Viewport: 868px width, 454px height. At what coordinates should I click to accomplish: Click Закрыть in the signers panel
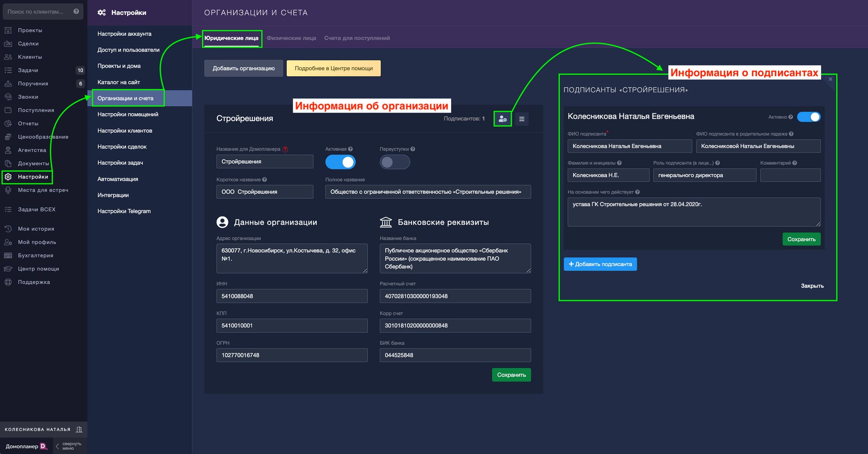tap(812, 286)
